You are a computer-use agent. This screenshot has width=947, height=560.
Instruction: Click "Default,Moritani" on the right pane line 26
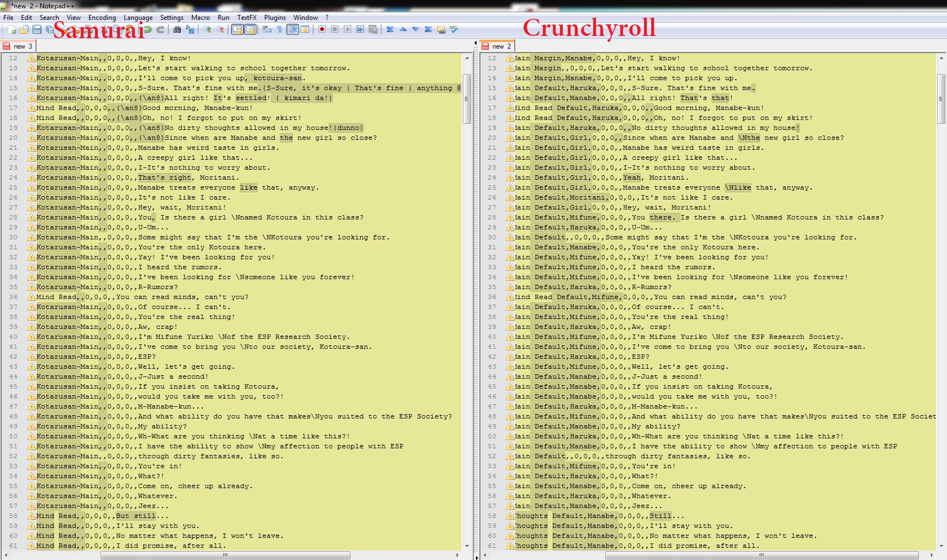[570, 197]
